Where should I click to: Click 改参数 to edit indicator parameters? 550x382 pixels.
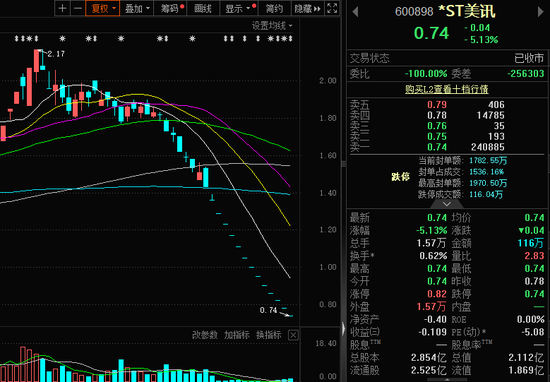coord(205,335)
